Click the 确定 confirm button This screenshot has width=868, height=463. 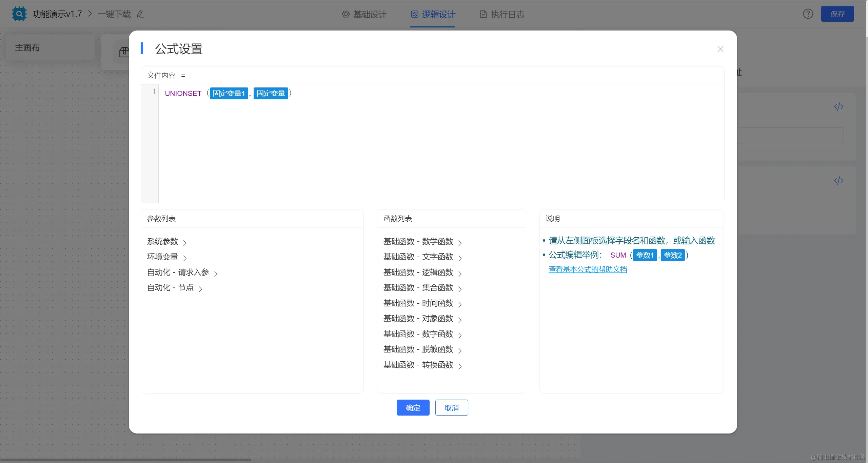413,408
